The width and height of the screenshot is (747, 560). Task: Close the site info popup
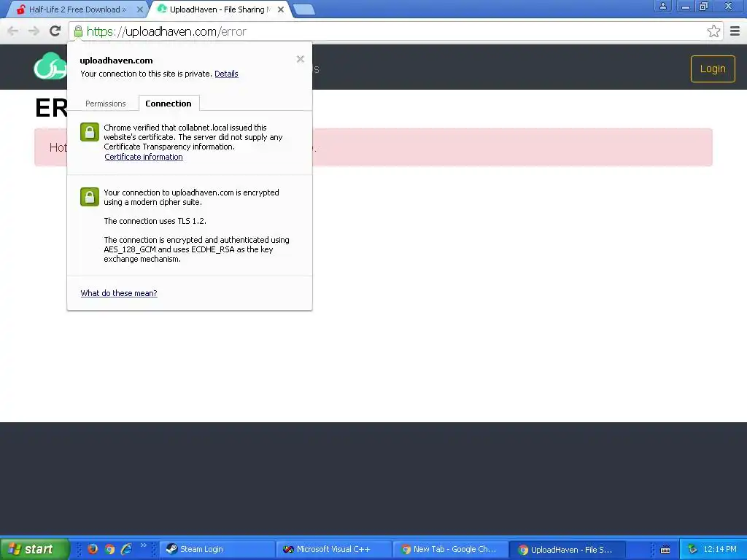click(x=300, y=59)
